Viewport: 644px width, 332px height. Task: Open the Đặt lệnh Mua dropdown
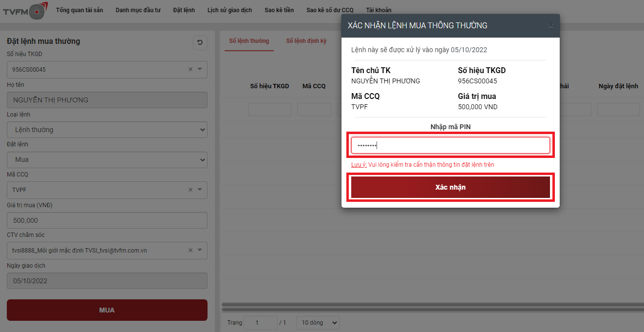point(107,160)
